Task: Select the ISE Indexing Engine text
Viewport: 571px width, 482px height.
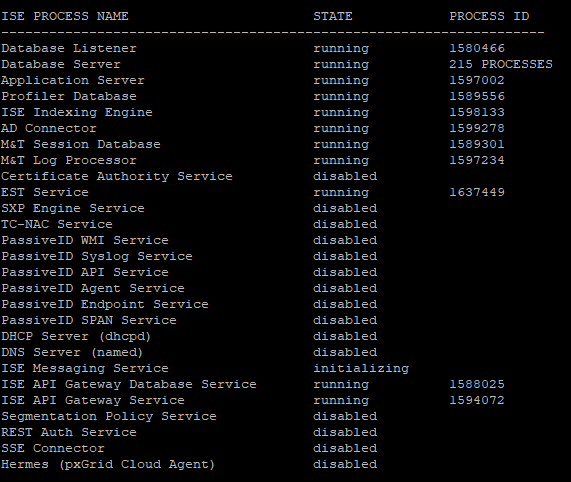Action: 77,112
